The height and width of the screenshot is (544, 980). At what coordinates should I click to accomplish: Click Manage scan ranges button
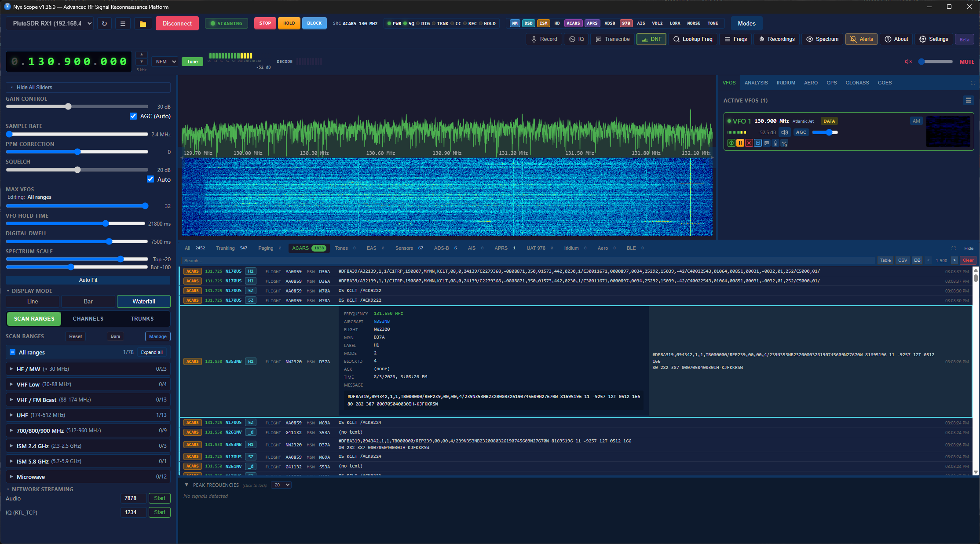click(x=158, y=336)
